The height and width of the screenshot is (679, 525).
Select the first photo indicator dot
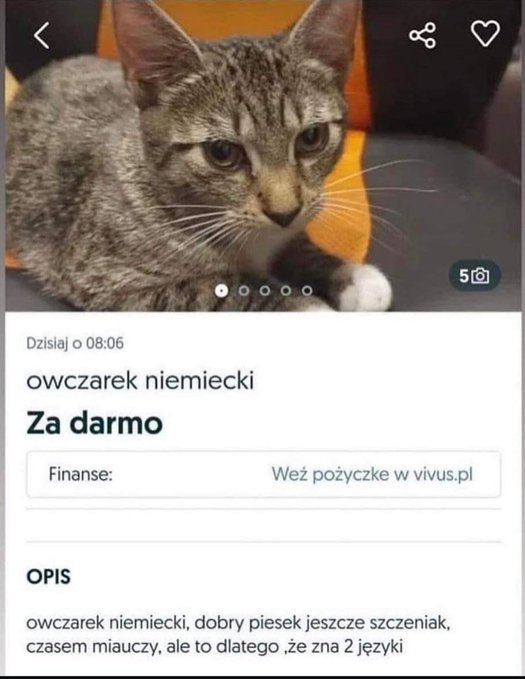point(221,291)
